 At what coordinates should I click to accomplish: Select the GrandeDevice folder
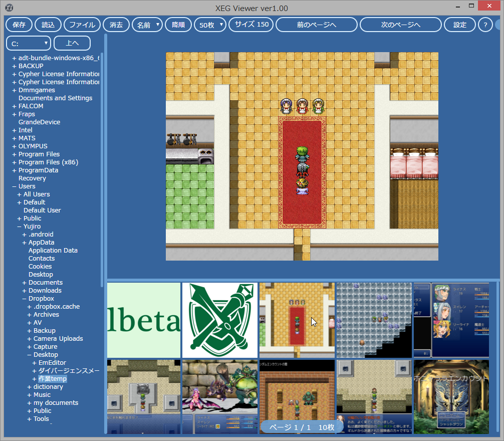pyautogui.click(x=39, y=122)
